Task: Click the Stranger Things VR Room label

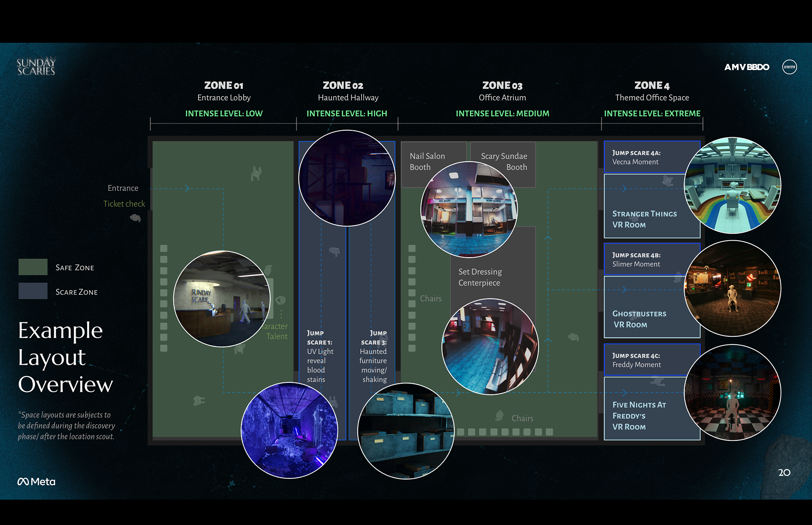Action: [x=644, y=219]
